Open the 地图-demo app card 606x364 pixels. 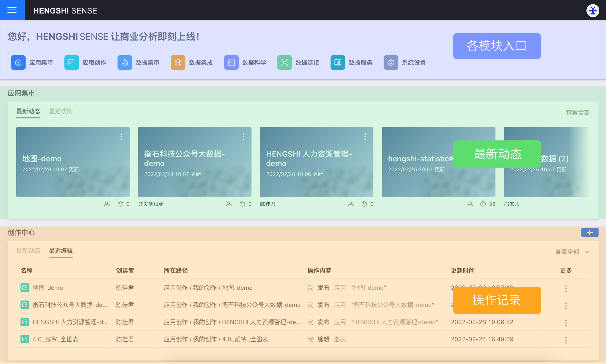click(x=73, y=162)
